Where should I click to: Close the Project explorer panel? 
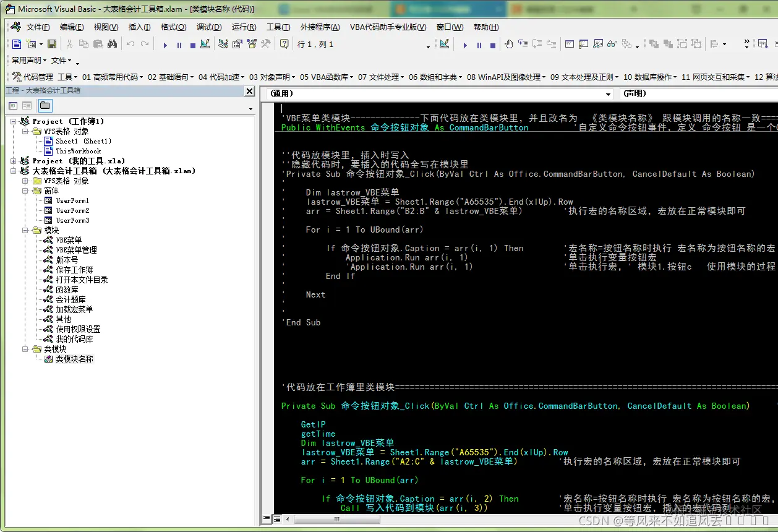pos(249,91)
